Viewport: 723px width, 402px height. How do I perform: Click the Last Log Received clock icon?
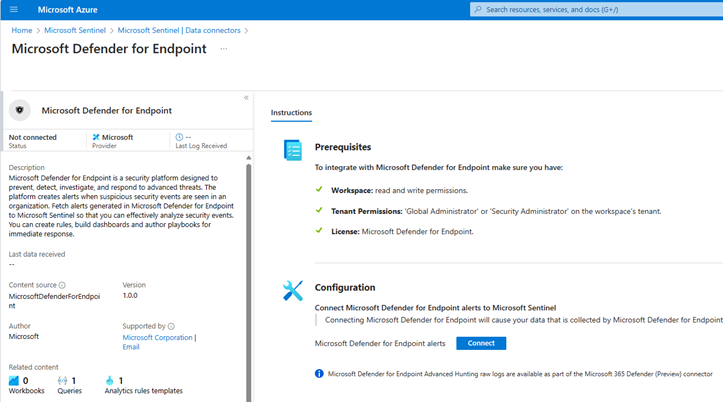(179, 137)
